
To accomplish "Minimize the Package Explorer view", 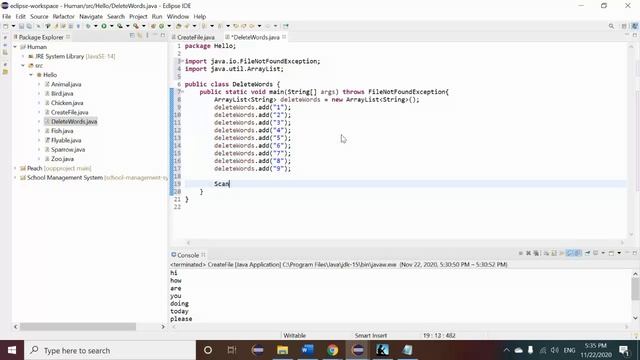I will [x=155, y=36].
